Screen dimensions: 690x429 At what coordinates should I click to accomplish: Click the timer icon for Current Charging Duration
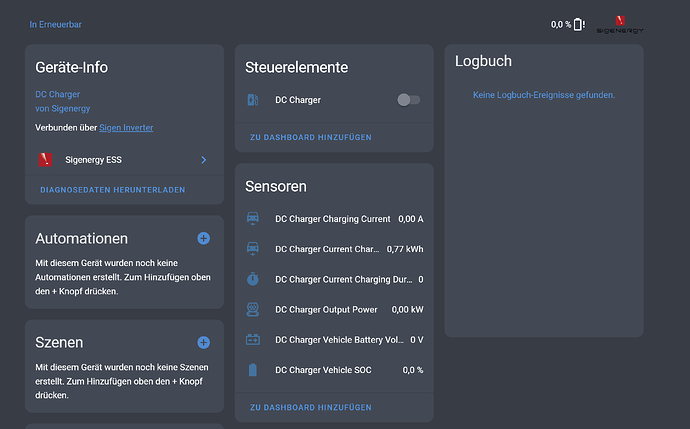click(253, 279)
